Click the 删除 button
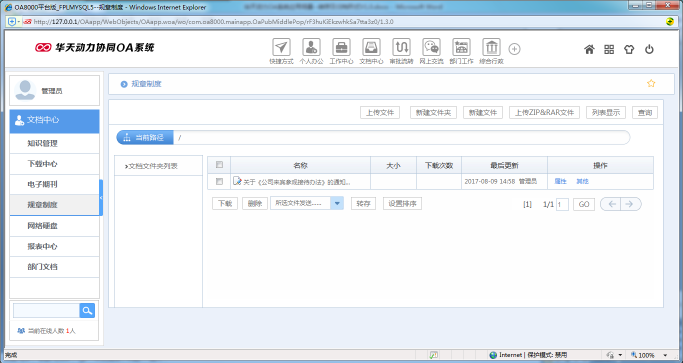The height and width of the screenshot is (363, 683). tap(255, 204)
